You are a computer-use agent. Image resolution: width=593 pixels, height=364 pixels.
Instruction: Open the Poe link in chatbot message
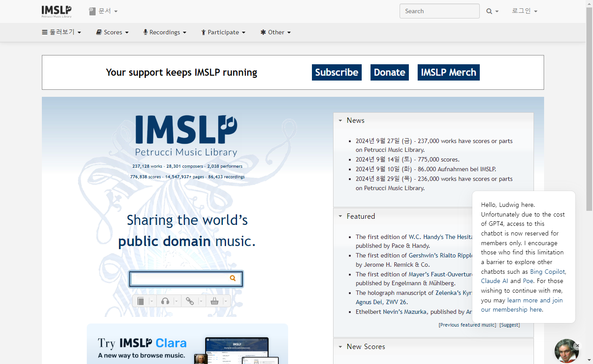528,281
